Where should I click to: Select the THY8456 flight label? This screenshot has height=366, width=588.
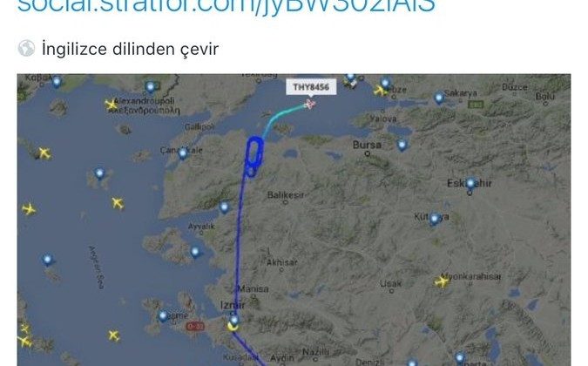point(311,87)
